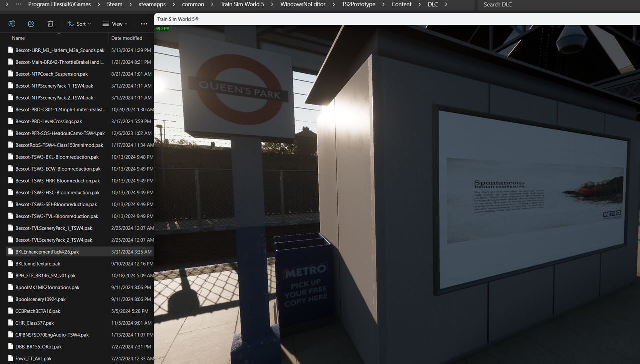Viewport: 640px width, 364px height.
Task: Click the Train Sim World 5® window title bar
Action: 397,19
